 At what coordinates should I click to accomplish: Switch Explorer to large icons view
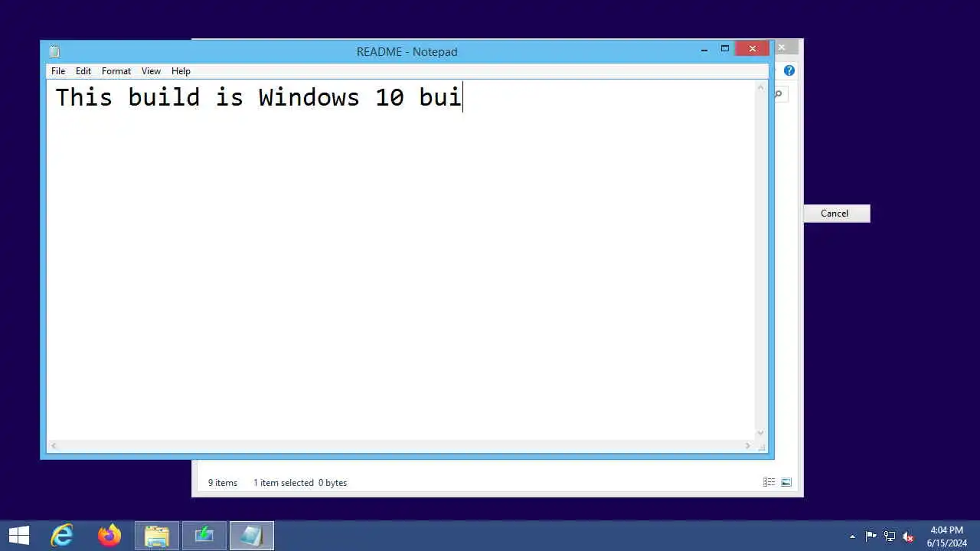click(786, 482)
